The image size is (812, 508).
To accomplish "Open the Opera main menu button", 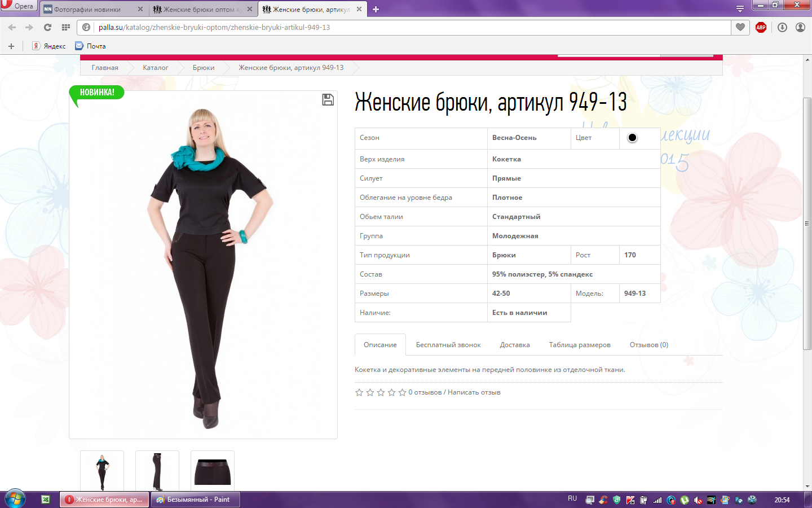I will click(18, 6).
